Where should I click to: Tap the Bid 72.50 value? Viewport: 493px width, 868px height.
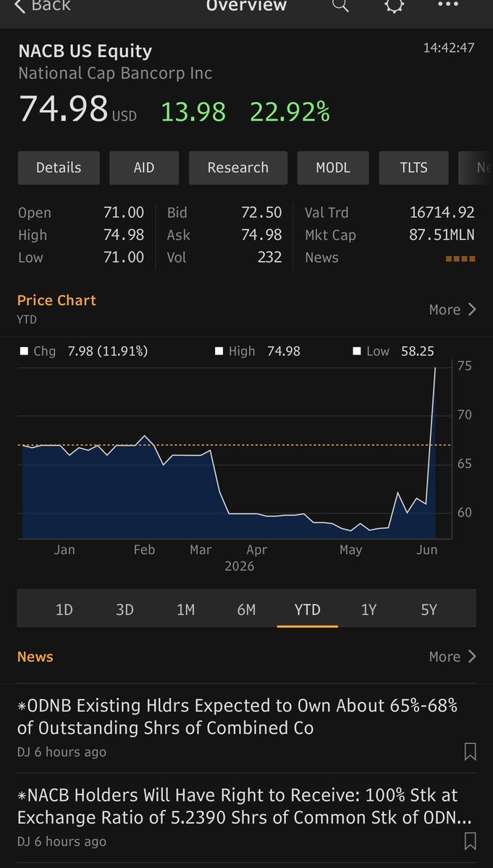tap(261, 213)
